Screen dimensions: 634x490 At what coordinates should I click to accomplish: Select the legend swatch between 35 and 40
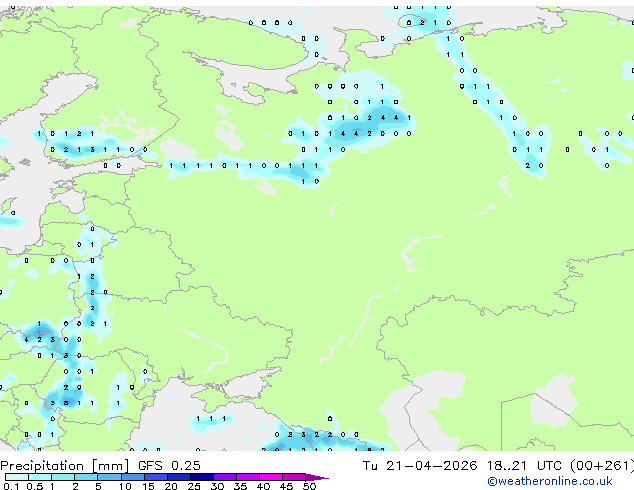tap(248, 477)
